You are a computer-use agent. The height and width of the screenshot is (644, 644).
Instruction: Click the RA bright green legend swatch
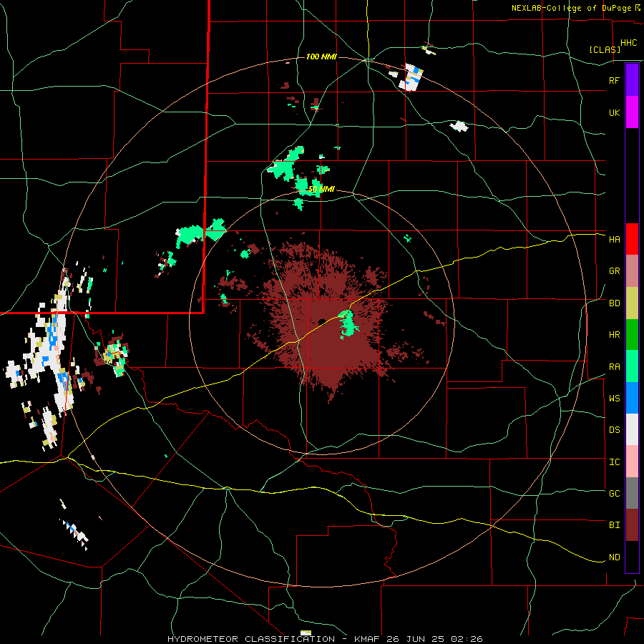click(x=632, y=366)
